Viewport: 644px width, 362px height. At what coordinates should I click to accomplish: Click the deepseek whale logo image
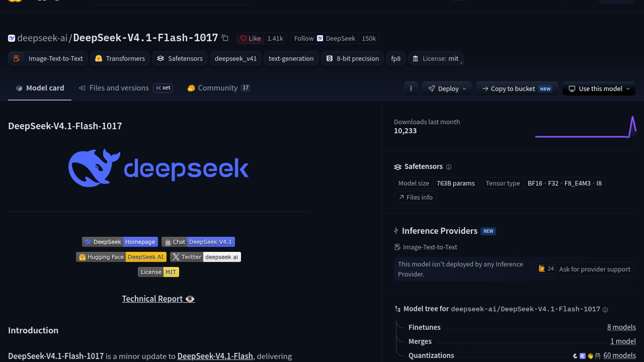tap(158, 168)
